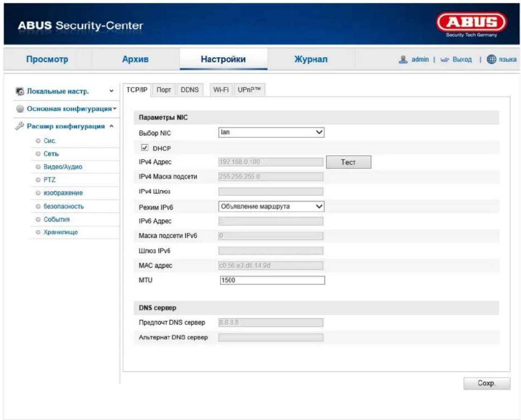The image size is (521, 420).
Task: Click the IPv4 Шлюз field
Action: 271,191
